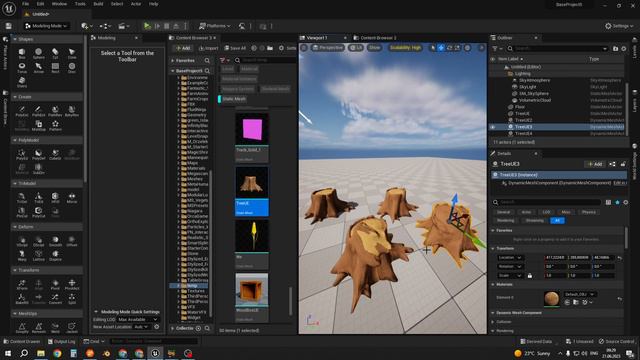Click the material Element 0 swatch
640x360 pixels.
click(551, 298)
